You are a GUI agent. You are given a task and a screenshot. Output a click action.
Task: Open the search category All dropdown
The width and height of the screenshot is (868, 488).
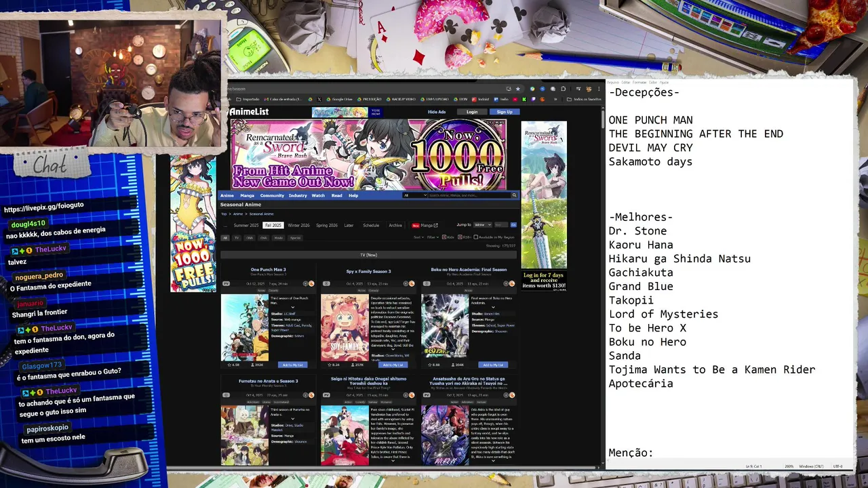click(x=415, y=195)
